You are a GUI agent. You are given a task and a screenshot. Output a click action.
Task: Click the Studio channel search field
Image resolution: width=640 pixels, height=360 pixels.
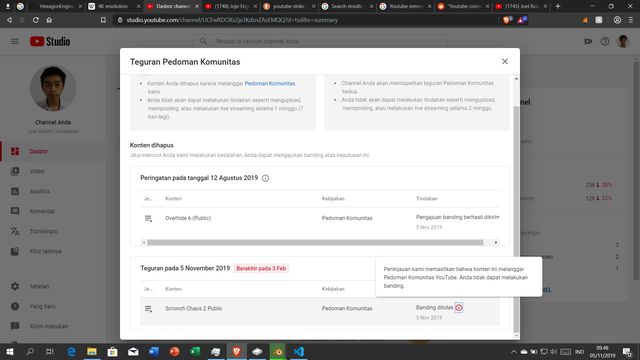(x=320, y=41)
